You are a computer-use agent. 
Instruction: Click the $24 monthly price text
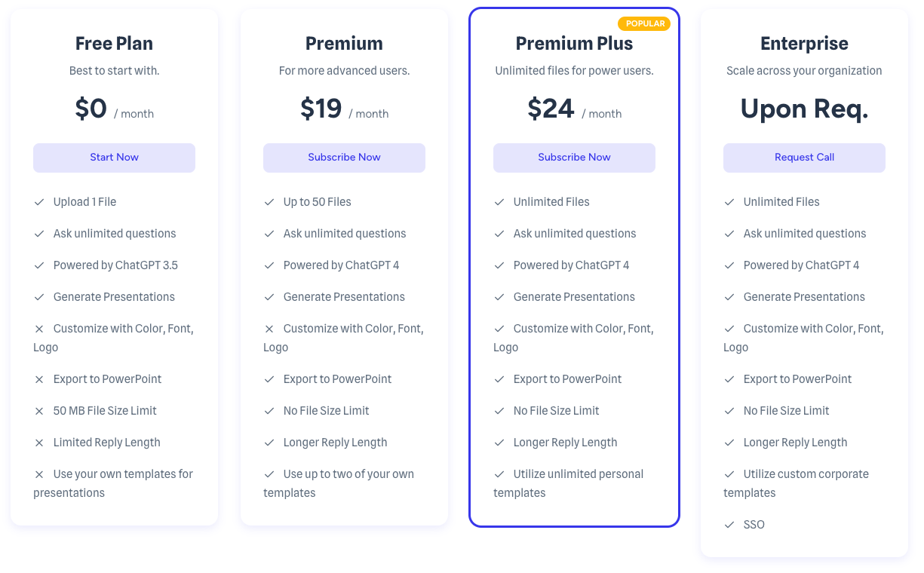coord(551,109)
